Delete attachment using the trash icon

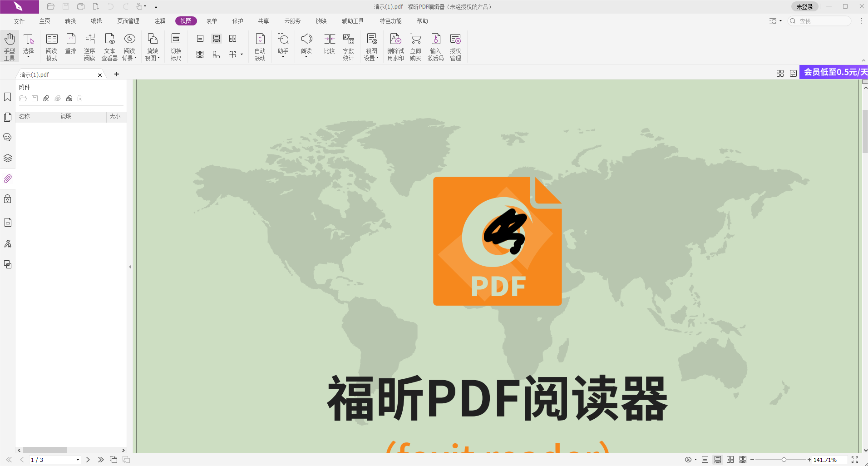click(x=80, y=98)
